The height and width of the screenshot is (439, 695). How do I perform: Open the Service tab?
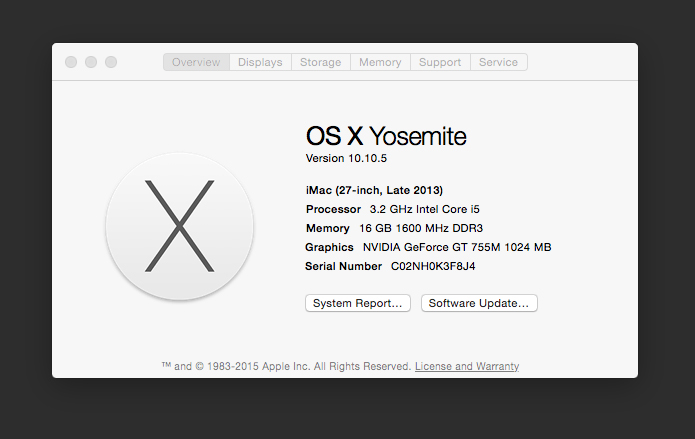click(x=499, y=62)
